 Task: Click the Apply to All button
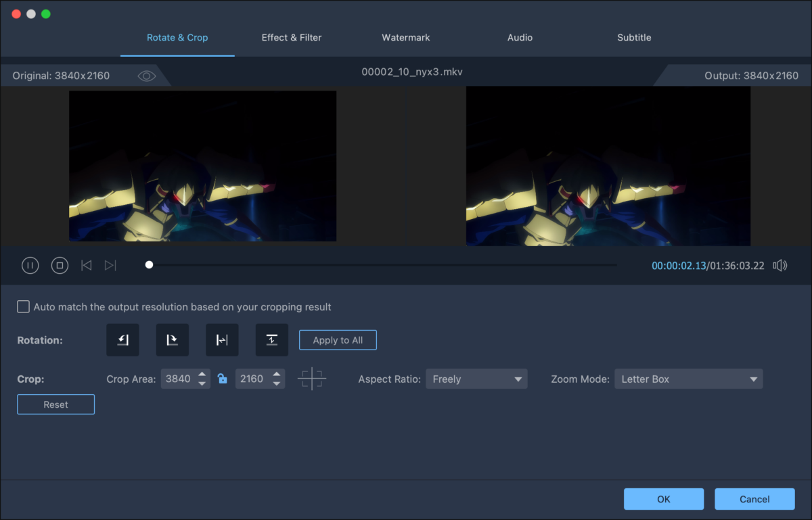click(338, 340)
